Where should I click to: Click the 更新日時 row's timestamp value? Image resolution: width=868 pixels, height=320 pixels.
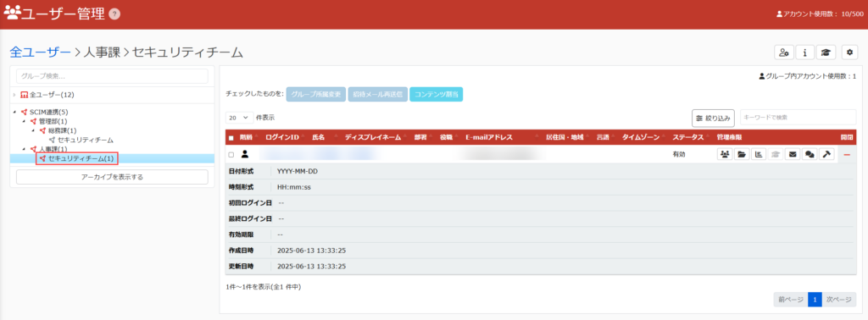[312, 267]
